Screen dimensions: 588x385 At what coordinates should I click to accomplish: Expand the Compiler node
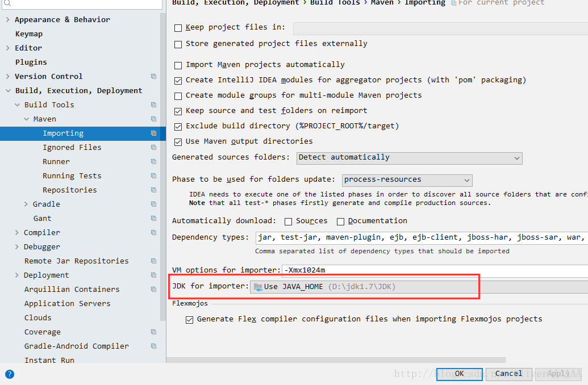(x=17, y=233)
